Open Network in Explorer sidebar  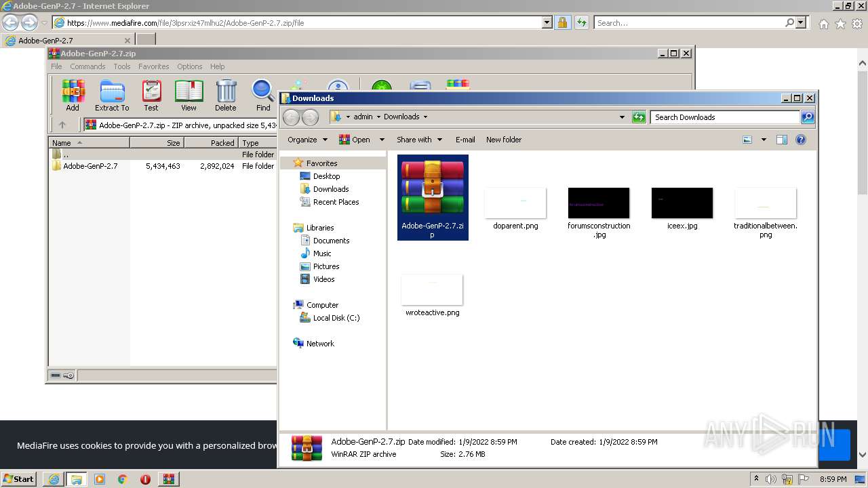point(320,344)
